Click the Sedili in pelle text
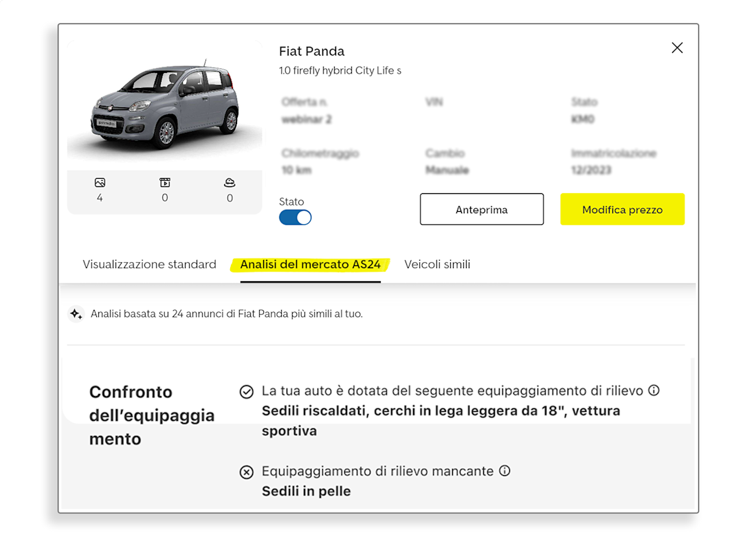The image size is (756, 546). coord(306,492)
